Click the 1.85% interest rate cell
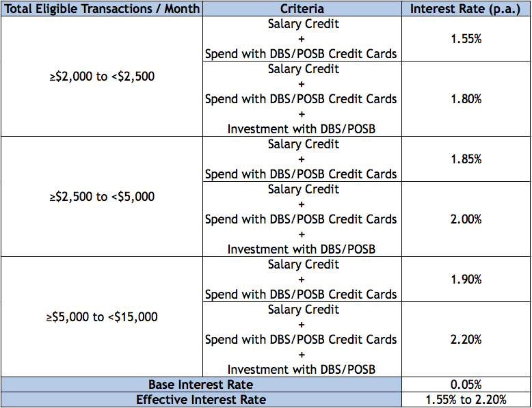The image size is (532, 408). point(466,159)
